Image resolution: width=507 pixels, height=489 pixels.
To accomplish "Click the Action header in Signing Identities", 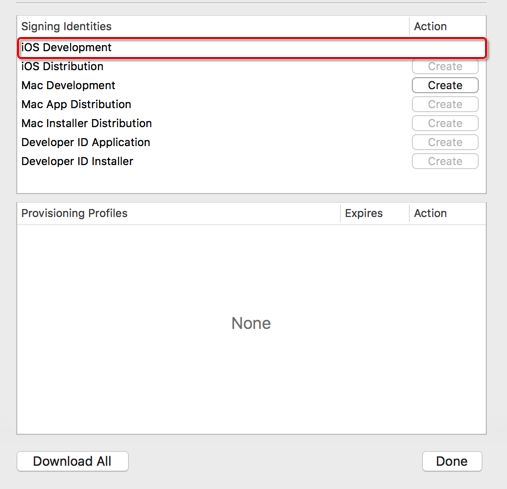I will click(448, 26).
